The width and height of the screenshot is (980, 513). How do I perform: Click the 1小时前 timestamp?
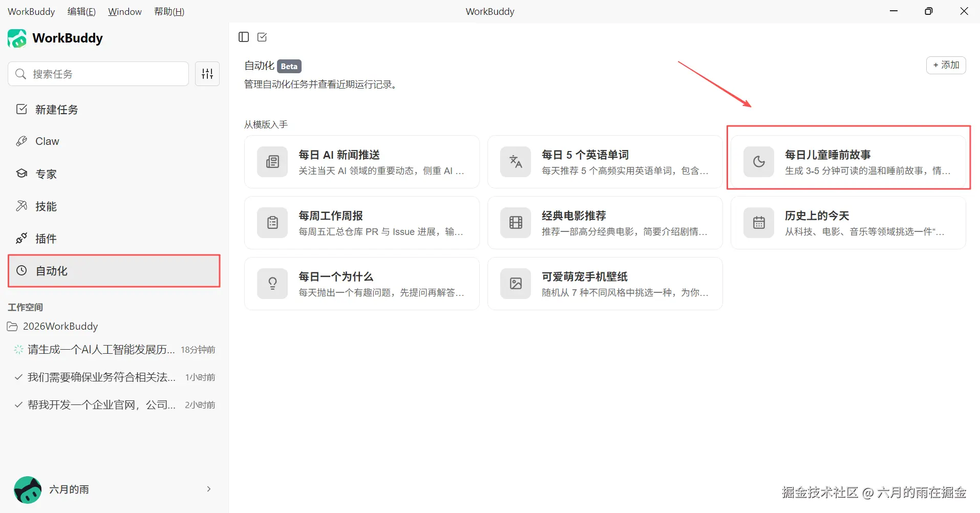(x=200, y=377)
